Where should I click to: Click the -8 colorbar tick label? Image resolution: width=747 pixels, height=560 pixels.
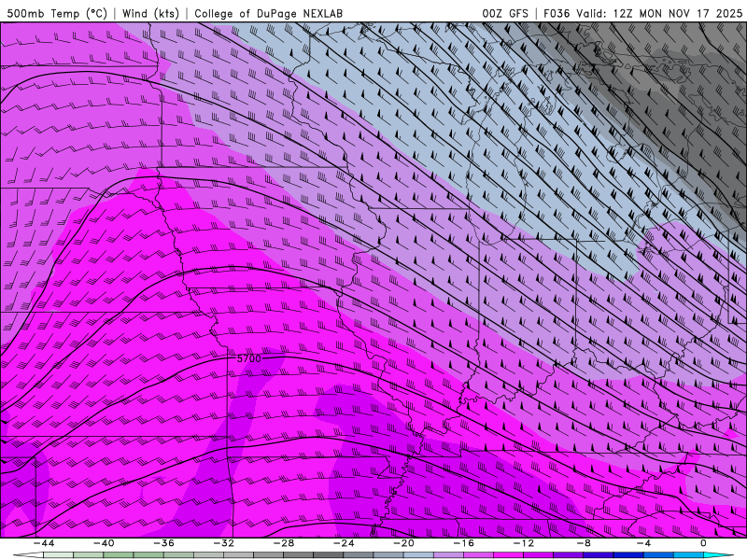click(584, 543)
